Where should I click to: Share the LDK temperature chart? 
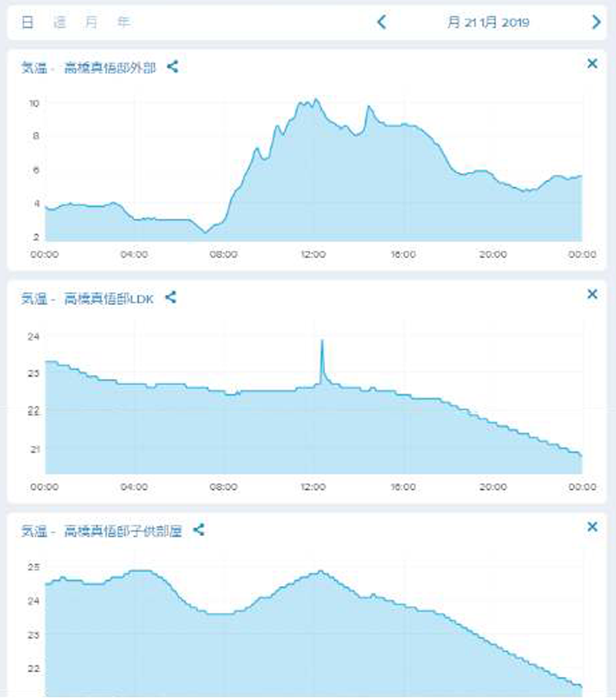pyautogui.click(x=171, y=297)
